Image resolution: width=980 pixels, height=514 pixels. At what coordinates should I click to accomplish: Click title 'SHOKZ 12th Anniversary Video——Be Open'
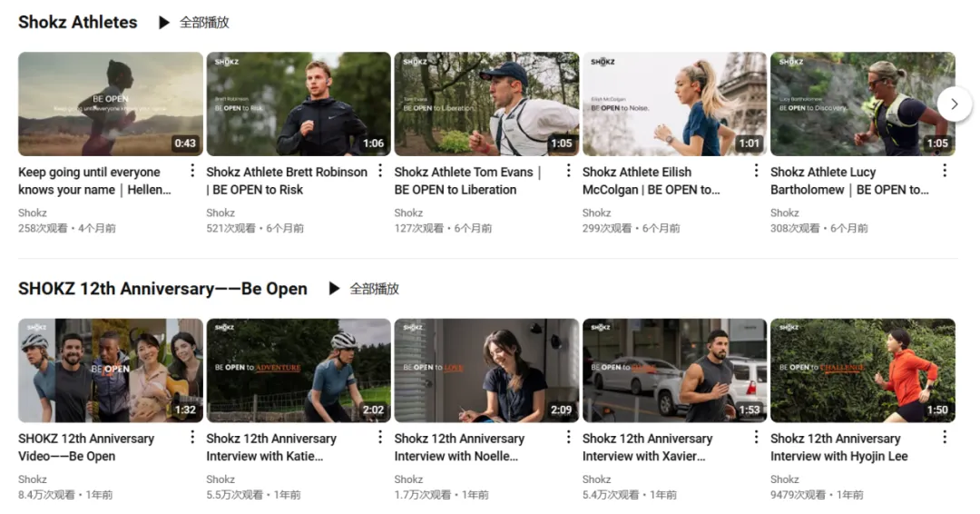coord(86,447)
